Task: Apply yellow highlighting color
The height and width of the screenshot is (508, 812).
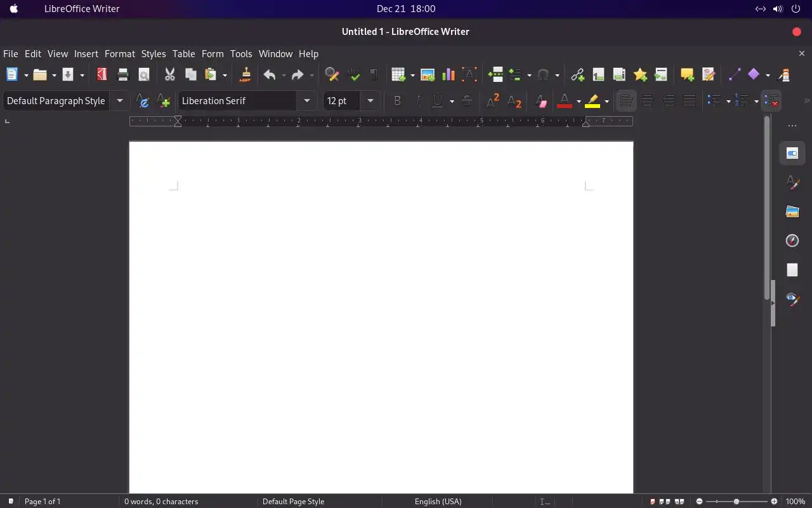Action: 593,101
